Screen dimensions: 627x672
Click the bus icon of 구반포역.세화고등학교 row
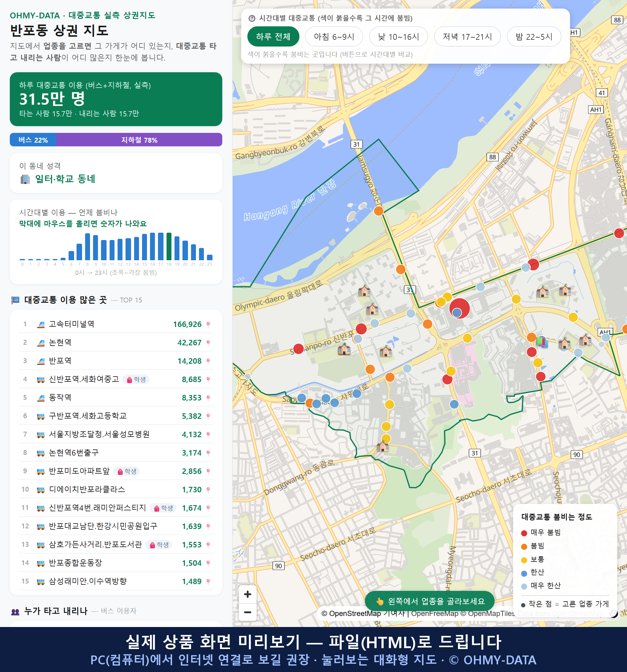[41, 416]
